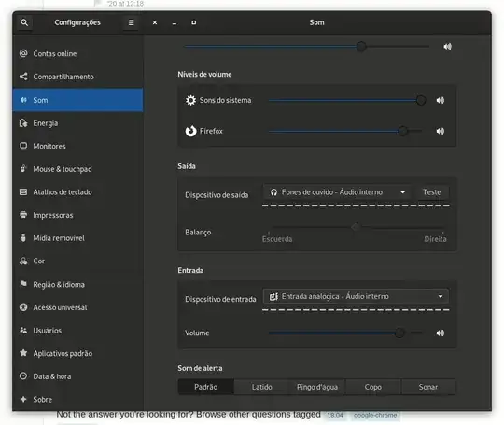The width and height of the screenshot is (504, 425).
Task: Click the main output volume slider handle
Action: point(361,47)
